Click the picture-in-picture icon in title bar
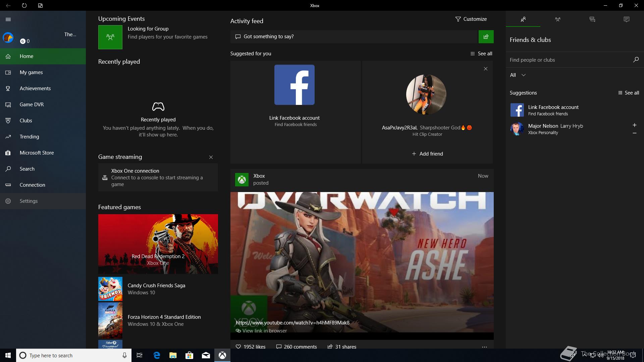Viewport: 644px width, 362px height. [40, 6]
